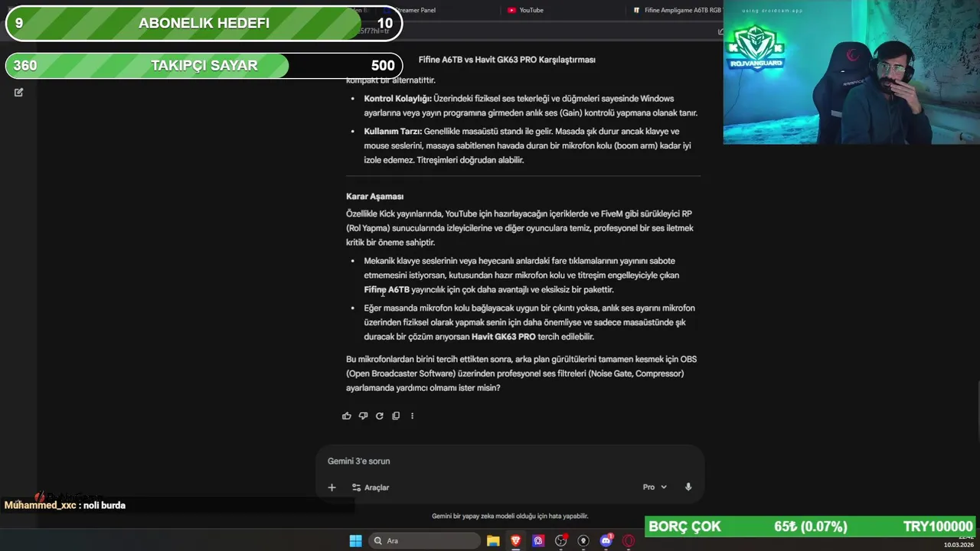Open the Windows Start menu

coord(355,541)
